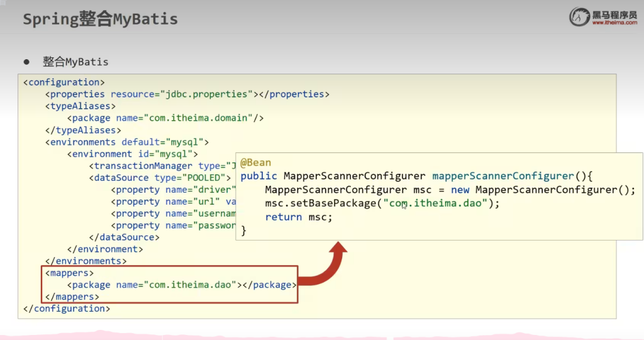Open the www.itheima.cn link
Viewport: 644px width, 340px height.
tap(614, 23)
